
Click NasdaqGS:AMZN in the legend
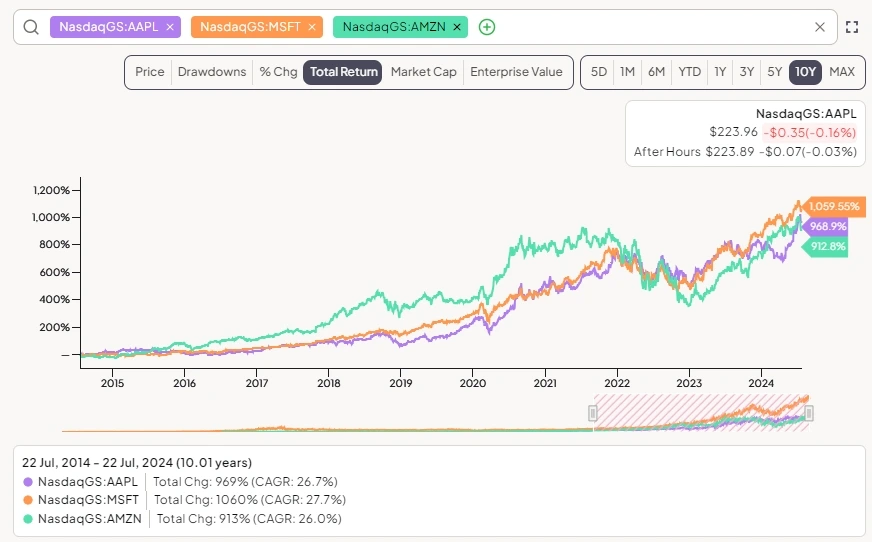pyautogui.click(x=90, y=519)
